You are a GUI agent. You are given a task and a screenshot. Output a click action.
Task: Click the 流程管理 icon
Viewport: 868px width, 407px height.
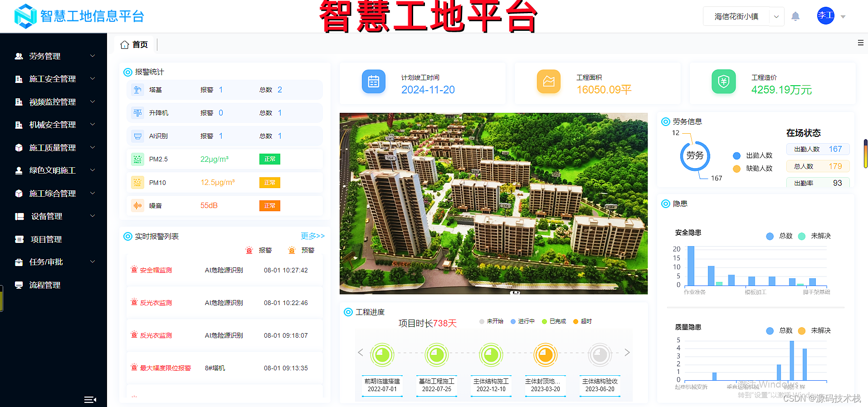click(19, 285)
